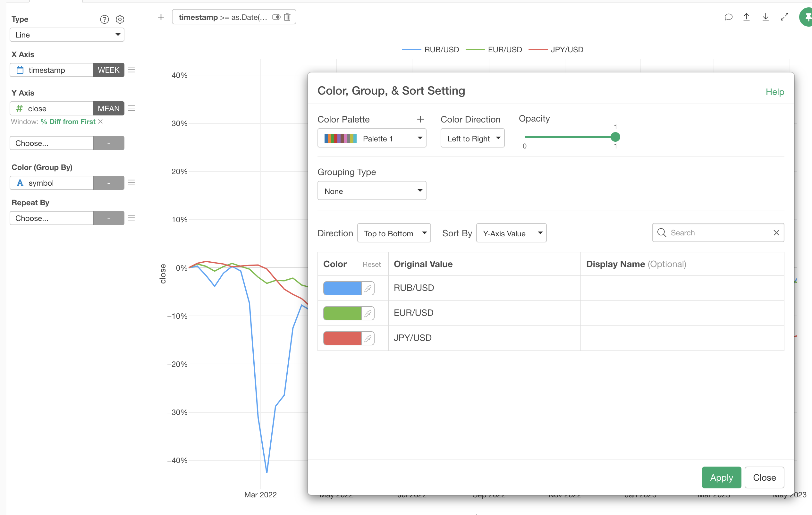Viewport: 812px width, 515px height.
Task: Click the upload/share arrow icon
Action: pos(747,17)
